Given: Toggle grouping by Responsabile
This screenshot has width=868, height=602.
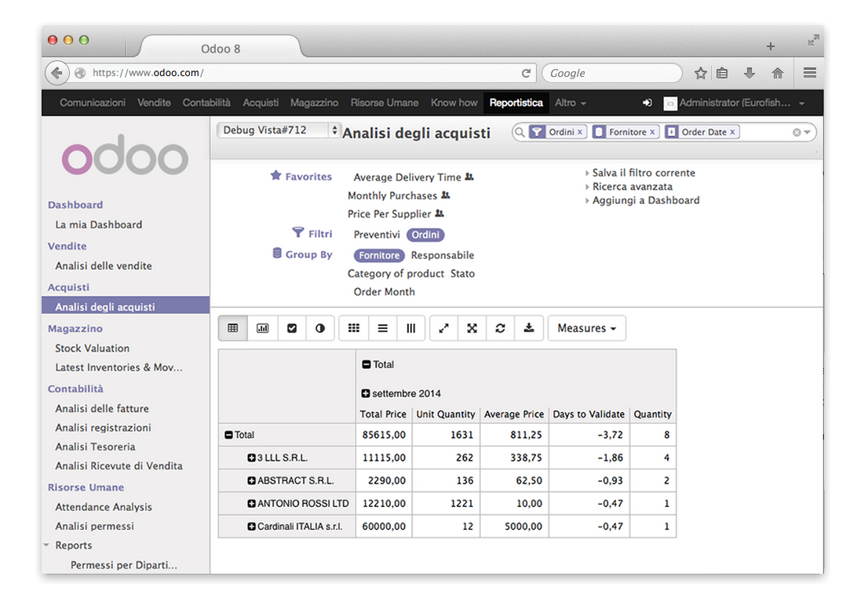Looking at the screenshot, I should tap(442, 255).
